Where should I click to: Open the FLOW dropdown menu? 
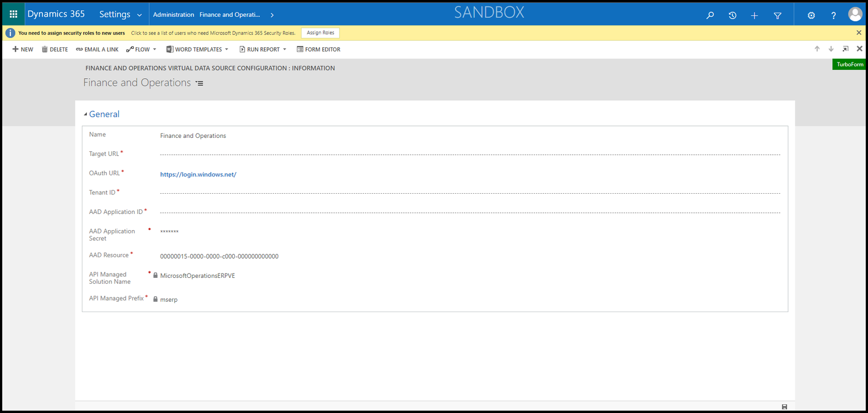[x=141, y=49]
